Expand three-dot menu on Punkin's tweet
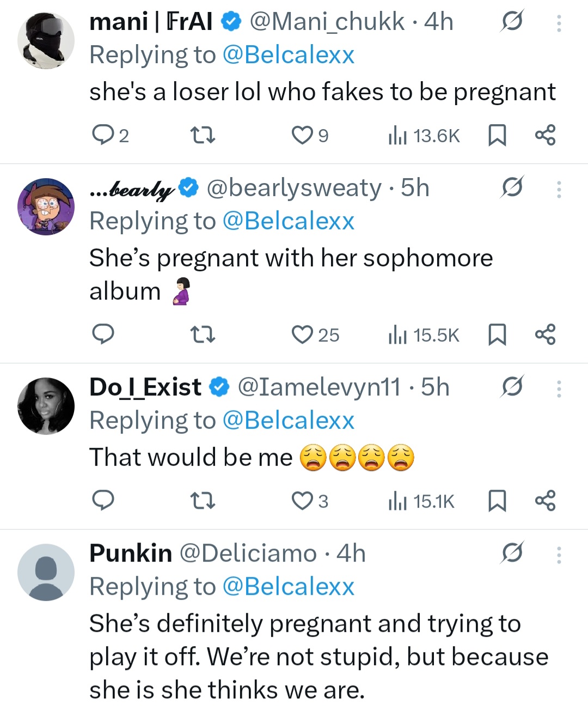This screenshot has height=718, width=588. 559,555
